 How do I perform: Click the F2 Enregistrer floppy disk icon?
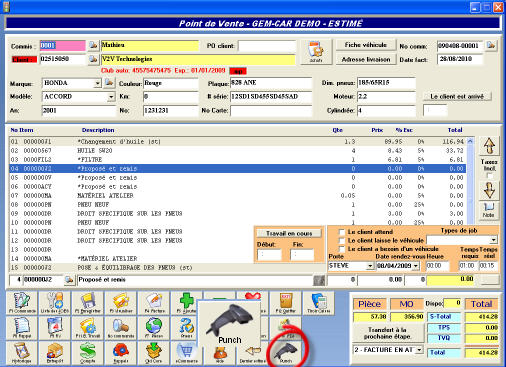coord(88,303)
